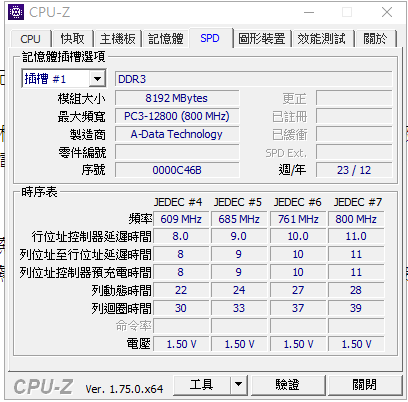408x402 pixels.
Task: Click the 週/年 value 23 / 12
Action: pyautogui.click(x=354, y=170)
